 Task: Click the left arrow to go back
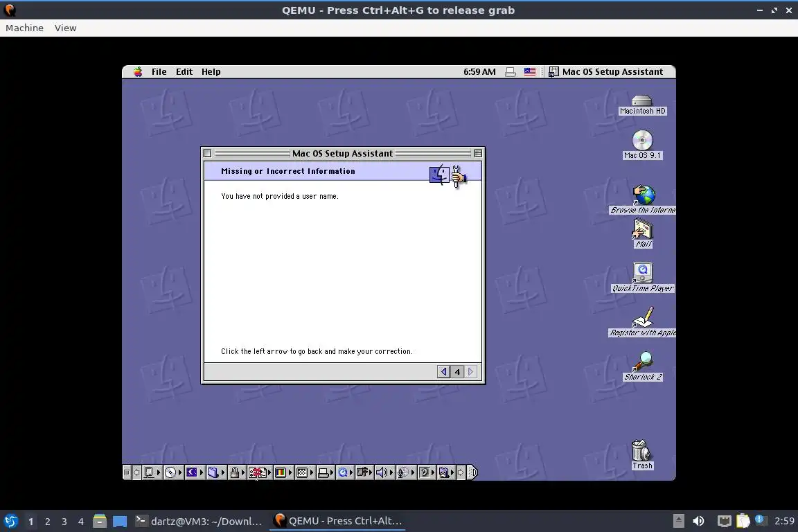(443, 371)
